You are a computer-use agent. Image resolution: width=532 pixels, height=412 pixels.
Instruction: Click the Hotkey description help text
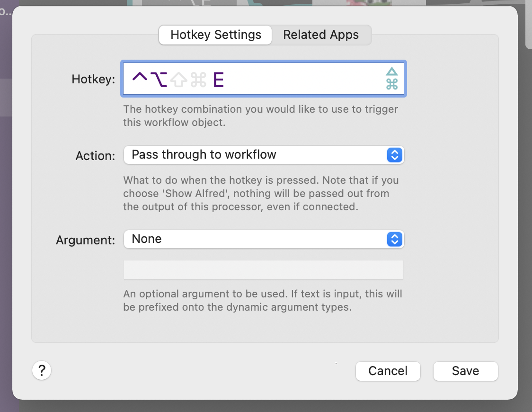260,116
